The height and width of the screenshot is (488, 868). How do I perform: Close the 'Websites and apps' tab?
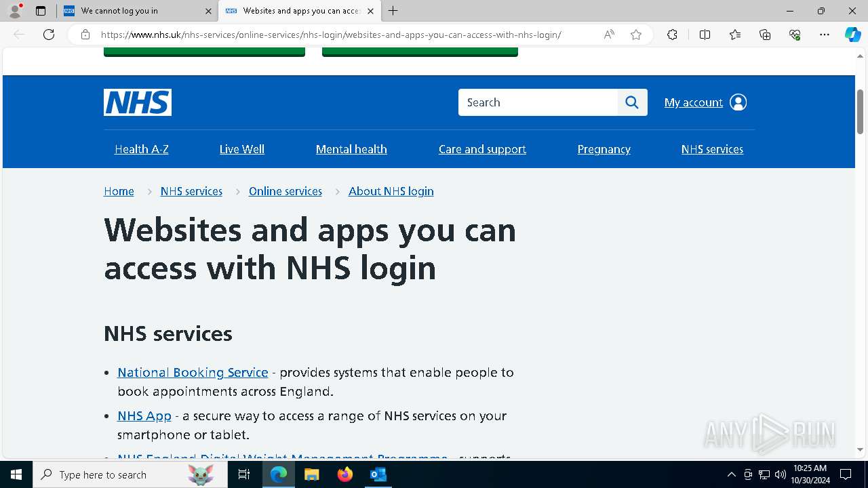[x=370, y=11]
